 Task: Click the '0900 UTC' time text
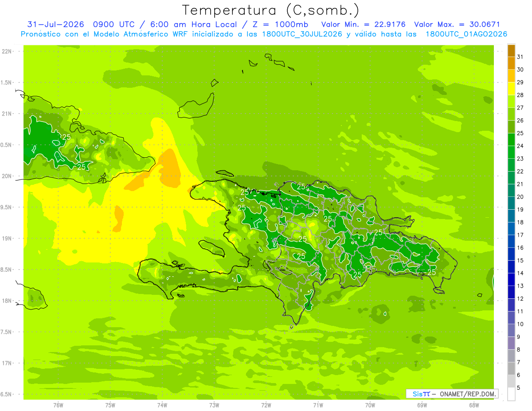coord(115,24)
